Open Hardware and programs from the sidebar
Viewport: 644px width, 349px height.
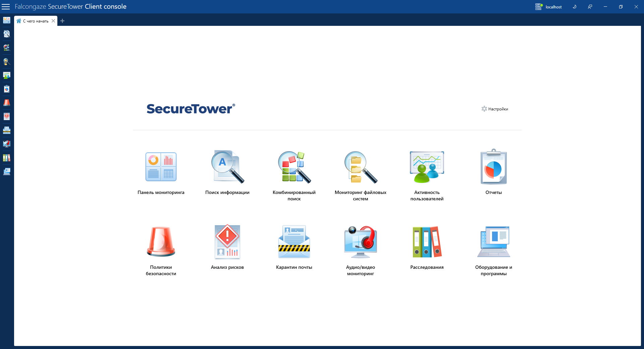pyautogui.click(x=7, y=171)
